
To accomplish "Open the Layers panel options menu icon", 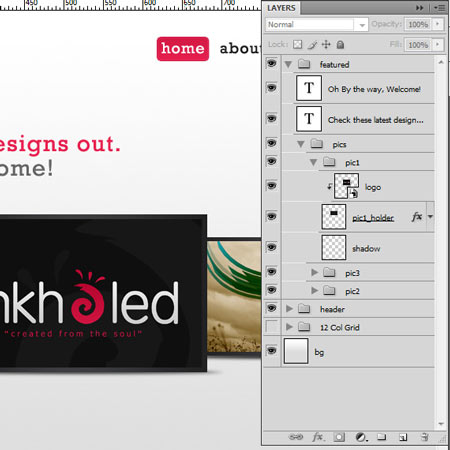I will (x=440, y=8).
